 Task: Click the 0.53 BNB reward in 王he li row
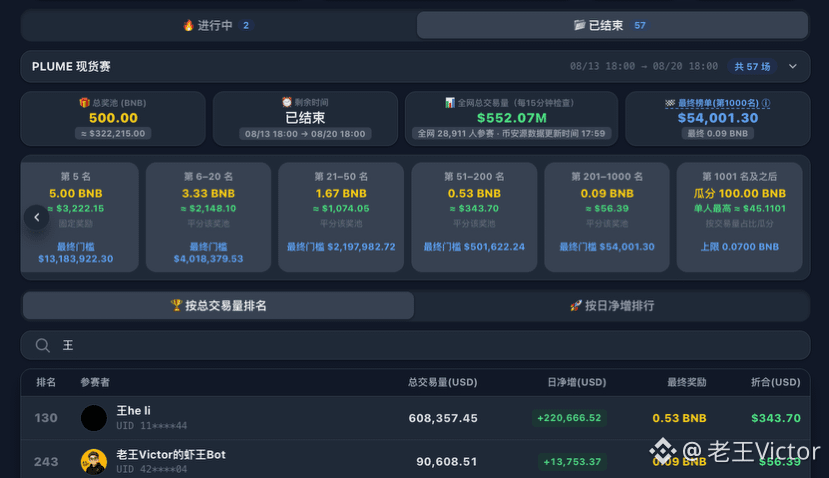point(679,418)
